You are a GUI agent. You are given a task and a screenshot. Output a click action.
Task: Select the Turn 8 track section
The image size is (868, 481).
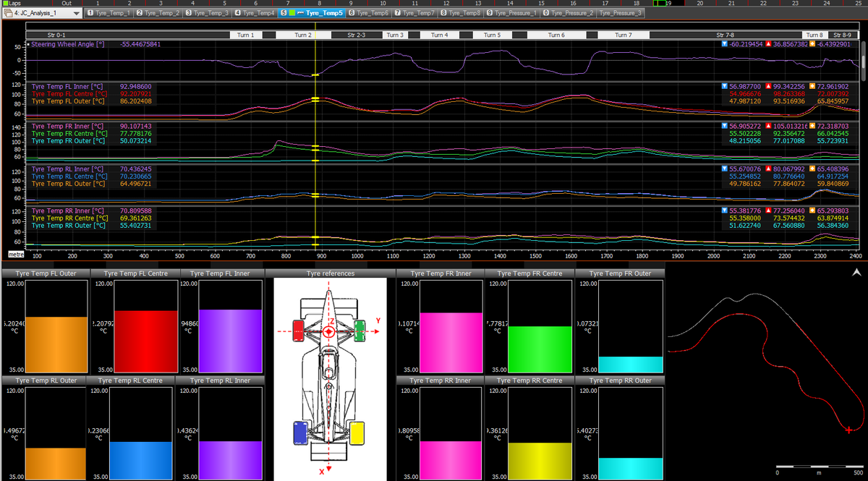tap(814, 35)
